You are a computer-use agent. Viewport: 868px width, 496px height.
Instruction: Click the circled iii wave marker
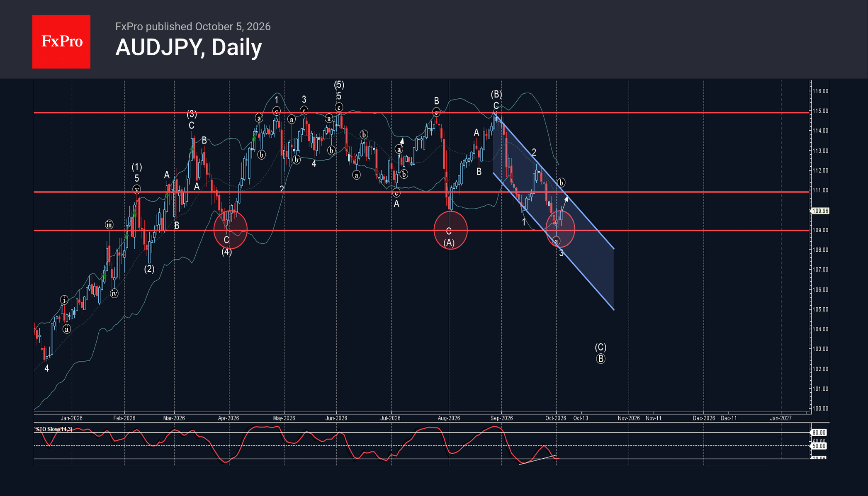109,225
